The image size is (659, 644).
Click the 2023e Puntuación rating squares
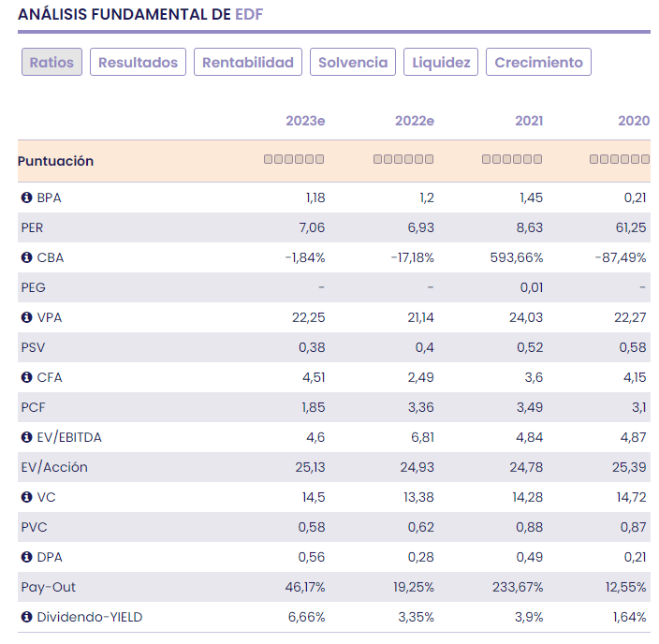click(x=294, y=160)
